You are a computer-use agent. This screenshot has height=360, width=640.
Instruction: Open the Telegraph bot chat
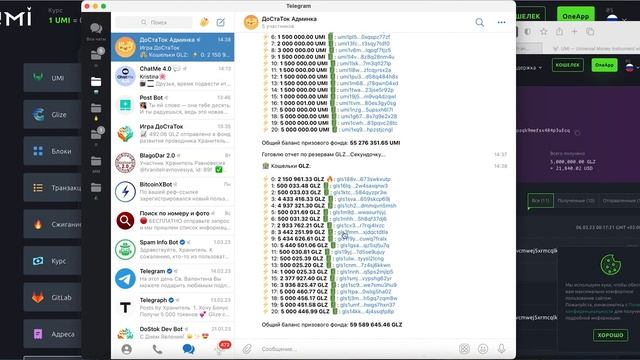(x=173, y=308)
